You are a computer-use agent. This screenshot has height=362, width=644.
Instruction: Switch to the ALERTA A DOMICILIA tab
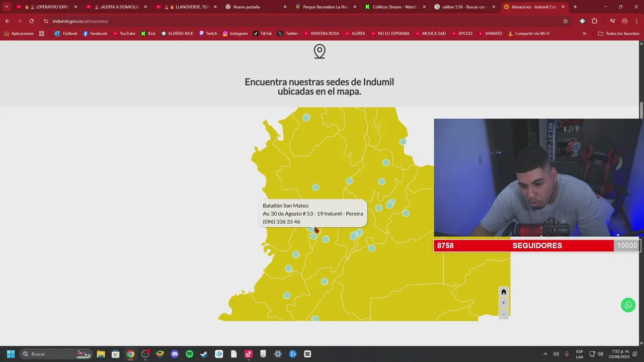tap(118, 7)
